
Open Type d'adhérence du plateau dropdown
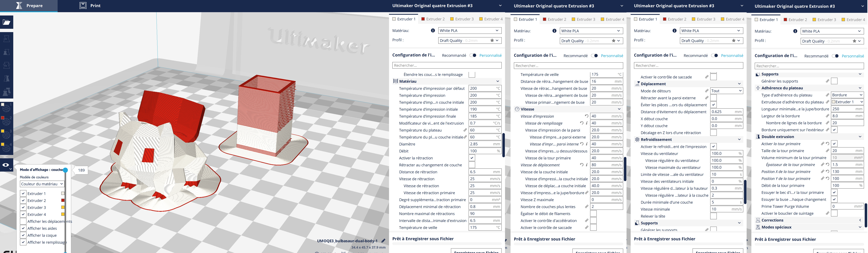[x=847, y=95]
